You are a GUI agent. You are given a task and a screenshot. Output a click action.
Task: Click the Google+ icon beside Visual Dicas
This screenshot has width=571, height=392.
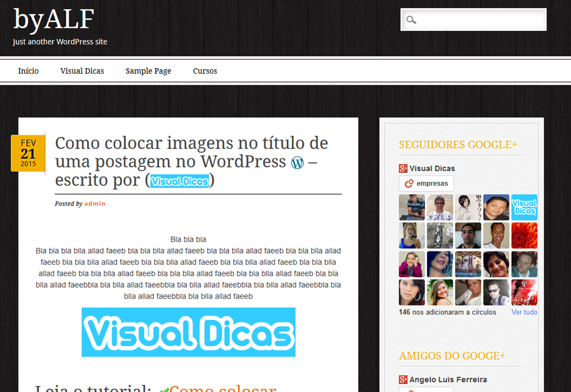[x=403, y=168]
